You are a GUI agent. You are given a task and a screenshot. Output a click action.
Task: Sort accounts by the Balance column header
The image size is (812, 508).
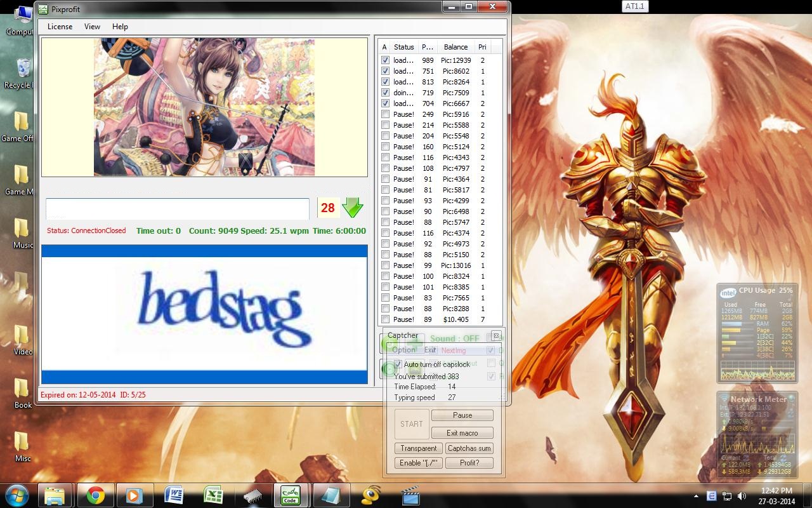pyautogui.click(x=455, y=47)
